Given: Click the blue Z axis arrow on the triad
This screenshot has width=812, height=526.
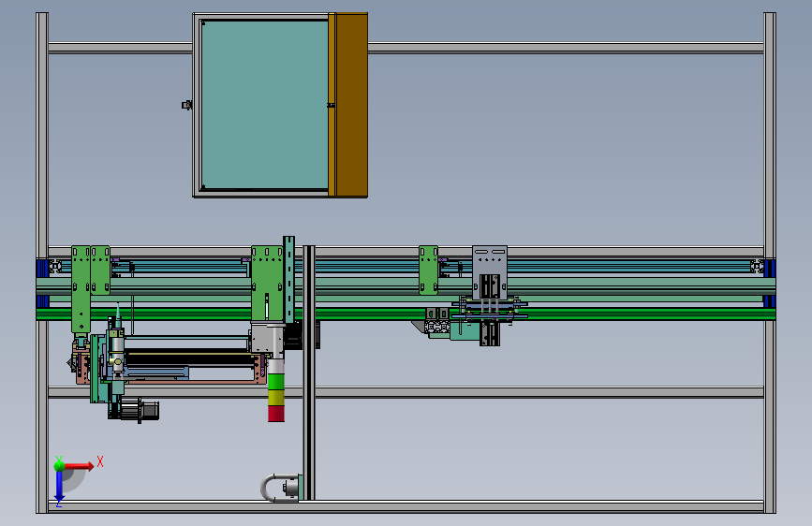Looking at the screenshot, I should coord(59,486).
